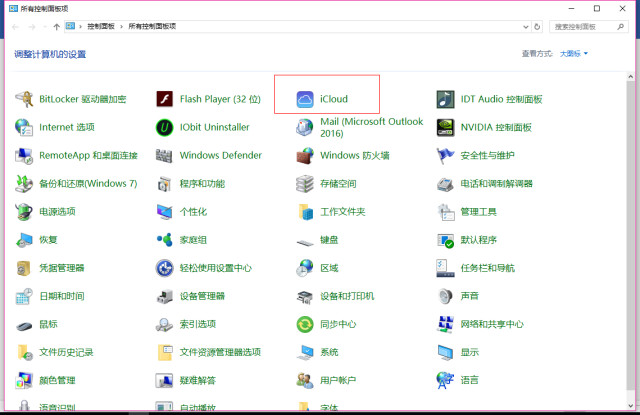Open the 索引选项 link
The height and width of the screenshot is (415, 640).
198,324
